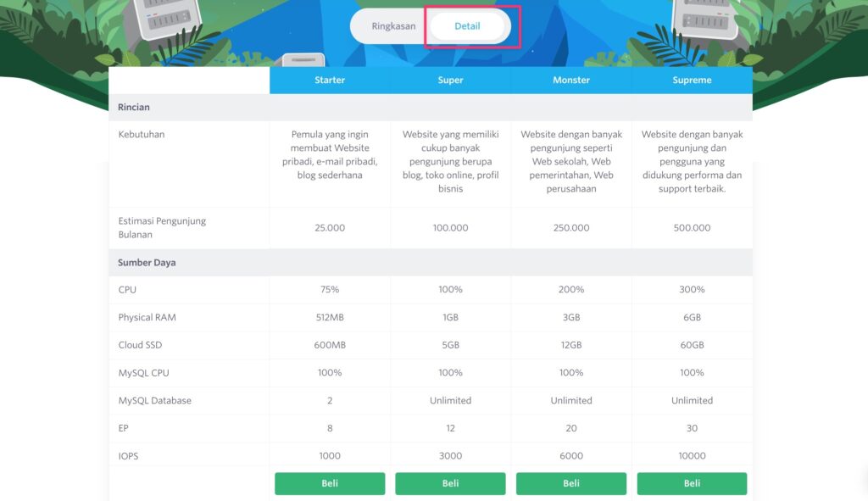Click the Estimasi Pengunjung Bulanan row label
The width and height of the screenshot is (868, 501).
pyautogui.click(x=162, y=227)
